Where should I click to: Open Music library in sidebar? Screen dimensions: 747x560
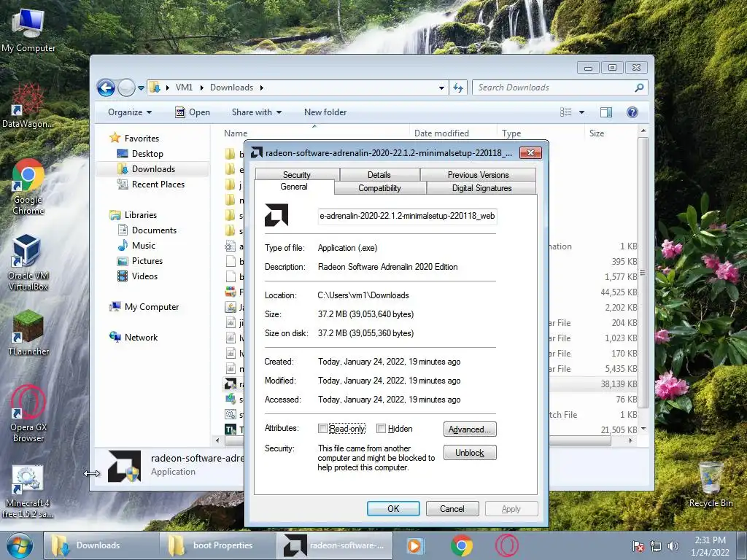[x=144, y=246]
